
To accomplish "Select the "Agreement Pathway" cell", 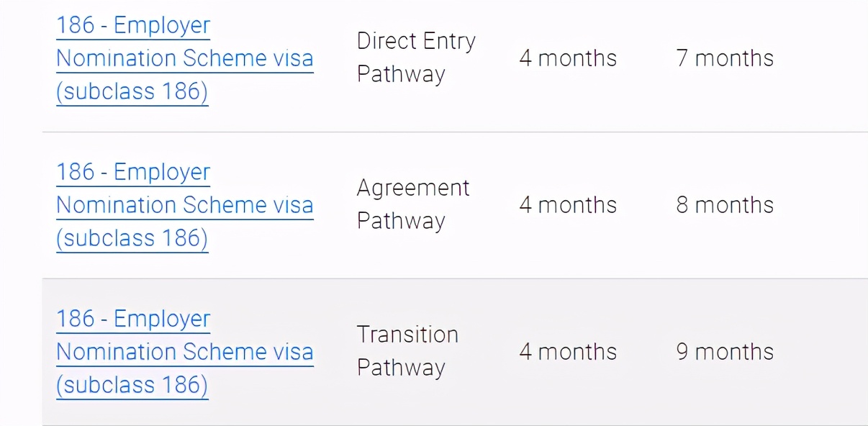I will 413,205.
